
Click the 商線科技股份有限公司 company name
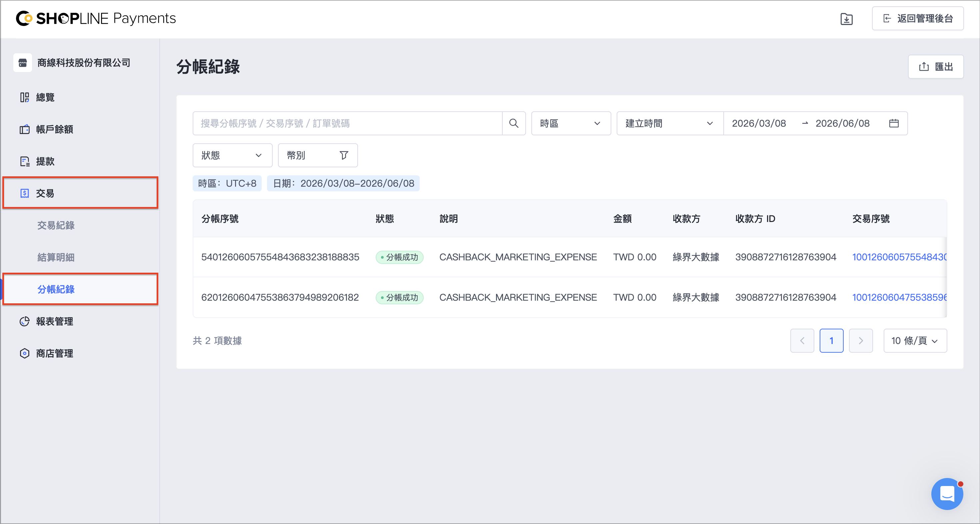point(84,63)
